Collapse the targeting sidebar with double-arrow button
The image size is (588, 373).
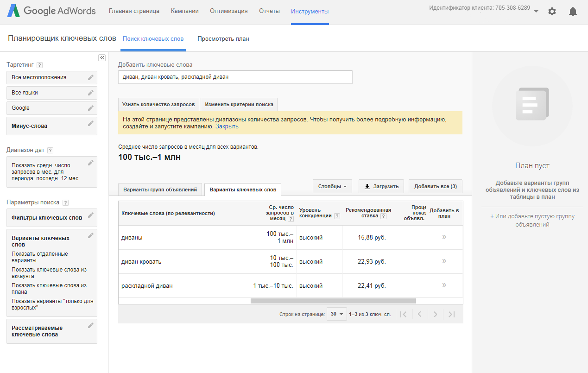(x=102, y=57)
